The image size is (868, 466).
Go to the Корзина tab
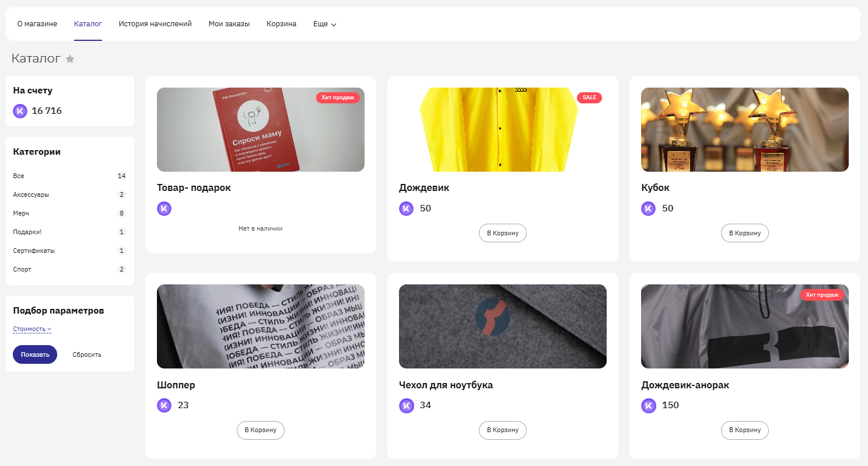pos(281,24)
